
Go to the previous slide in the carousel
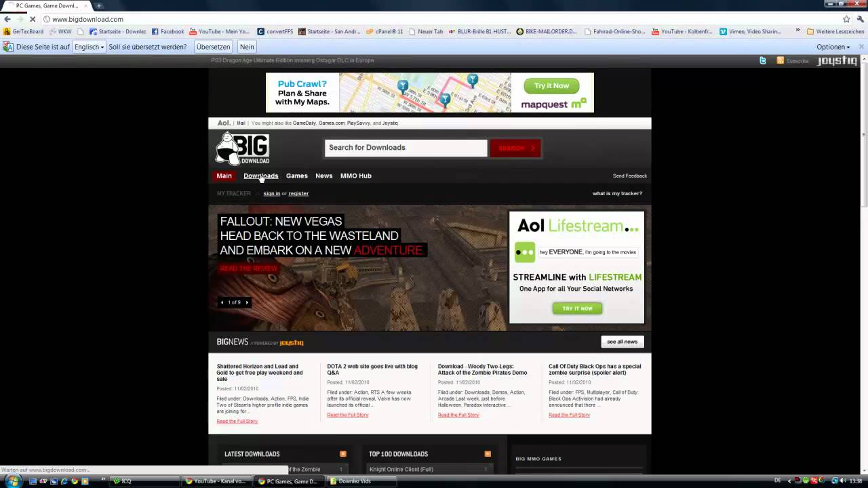pyautogui.click(x=222, y=302)
